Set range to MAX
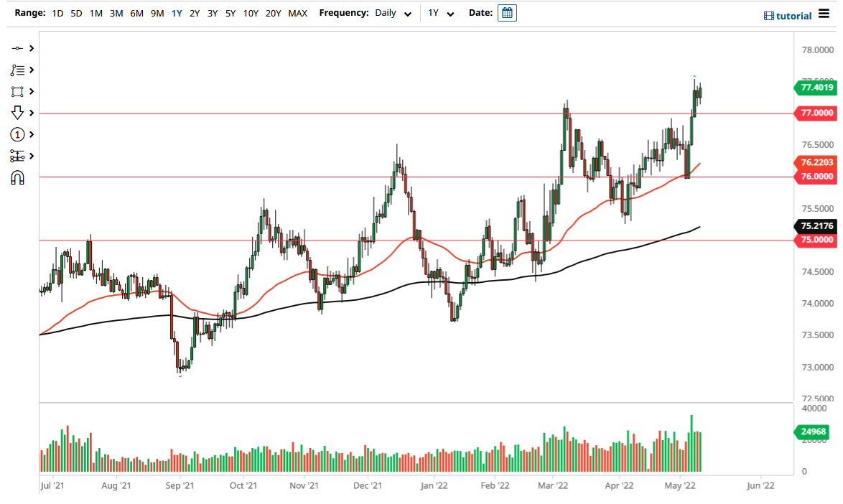The width and height of the screenshot is (843, 504). tap(298, 13)
